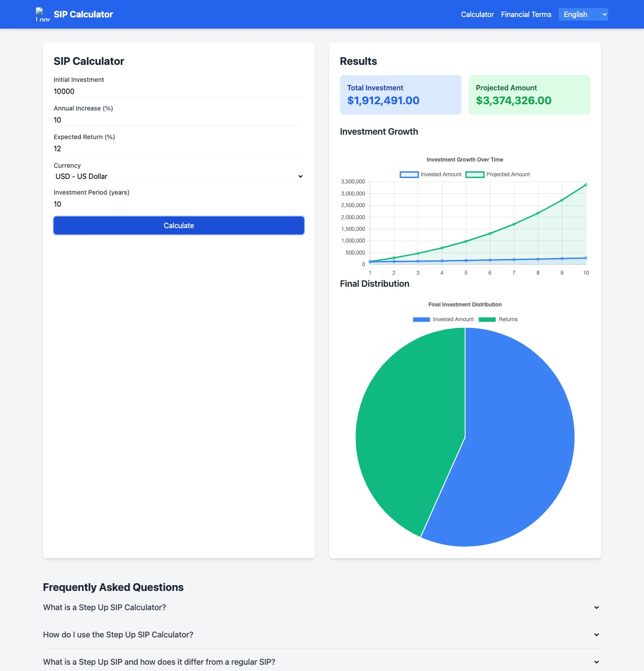Click the "Total Investment" card label

click(x=375, y=88)
